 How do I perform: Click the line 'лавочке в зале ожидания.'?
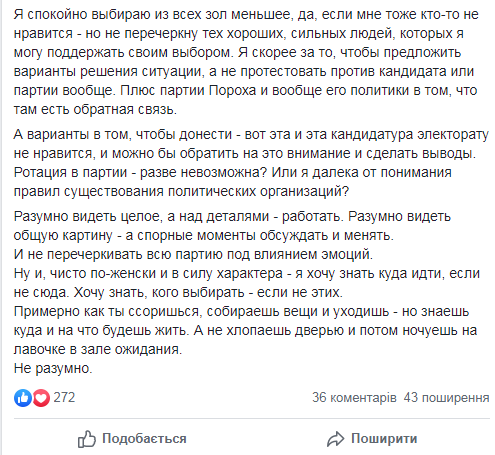click(98, 349)
